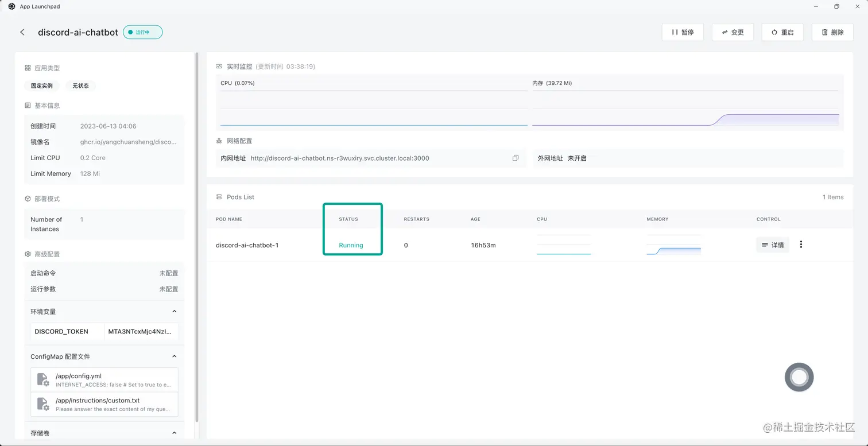Image resolution: width=868 pixels, height=446 pixels.
Task: Delete the app using 删除 button
Action: point(832,32)
